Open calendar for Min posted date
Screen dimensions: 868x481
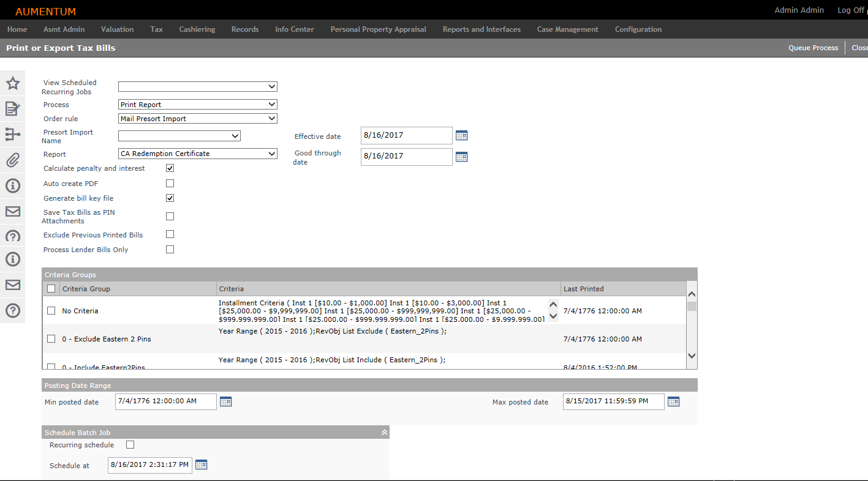[x=225, y=402]
